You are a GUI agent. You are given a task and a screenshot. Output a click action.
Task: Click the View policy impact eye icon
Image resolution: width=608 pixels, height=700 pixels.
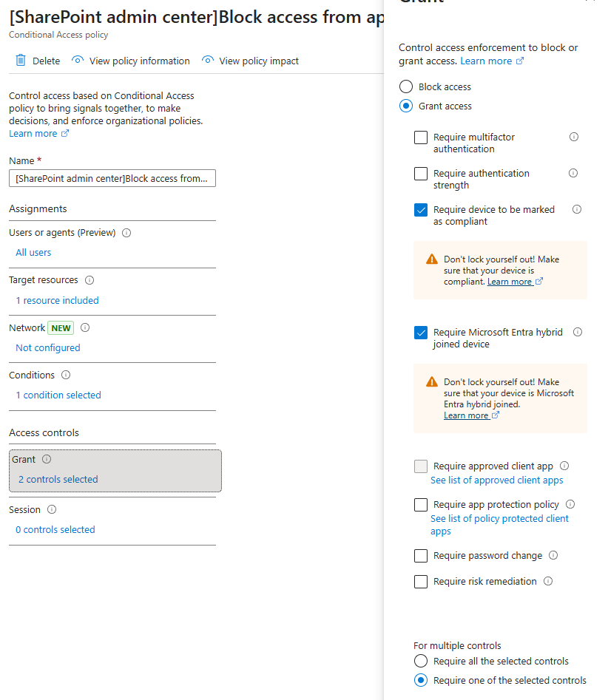[208, 61]
